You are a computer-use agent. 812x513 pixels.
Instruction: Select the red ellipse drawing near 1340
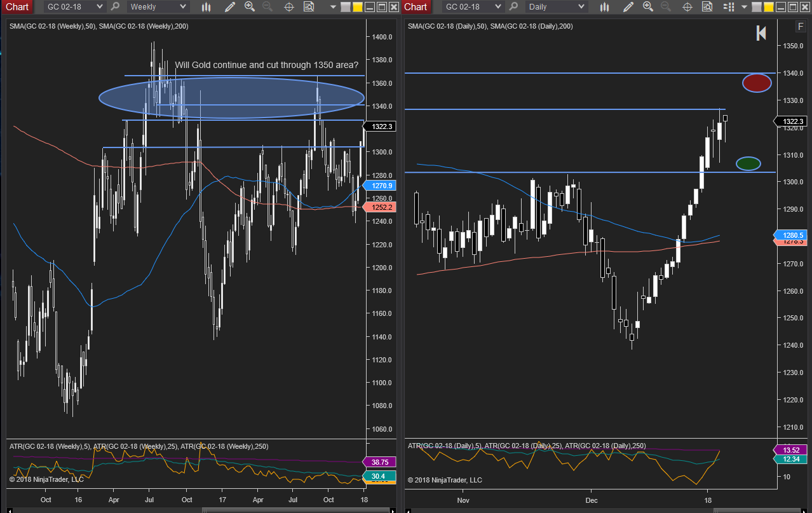(x=757, y=83)
